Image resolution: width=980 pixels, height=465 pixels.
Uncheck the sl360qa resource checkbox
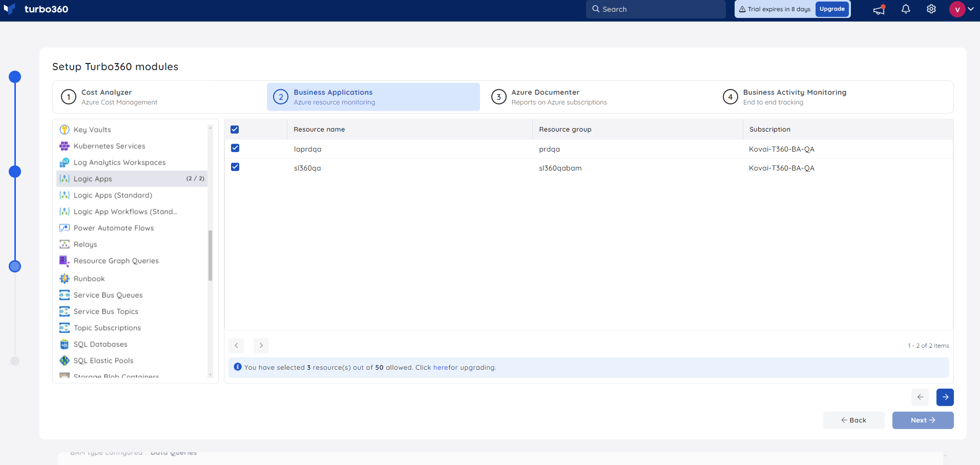click(x=235, y=167)
